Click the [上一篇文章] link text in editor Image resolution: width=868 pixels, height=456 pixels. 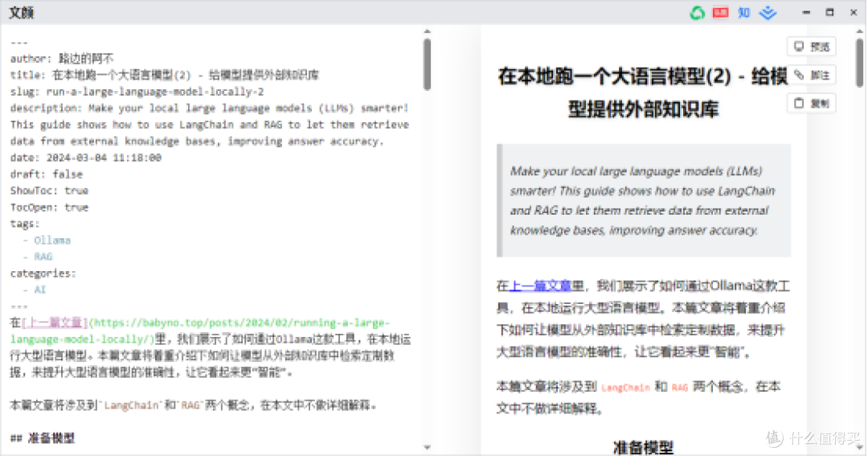[x=55, y=322]
